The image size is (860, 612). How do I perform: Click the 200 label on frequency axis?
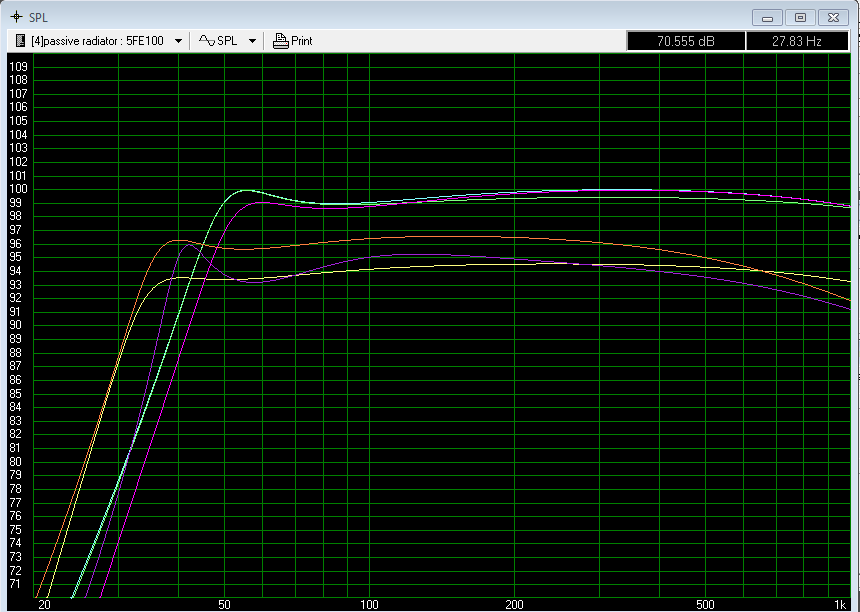coord(514,605)
